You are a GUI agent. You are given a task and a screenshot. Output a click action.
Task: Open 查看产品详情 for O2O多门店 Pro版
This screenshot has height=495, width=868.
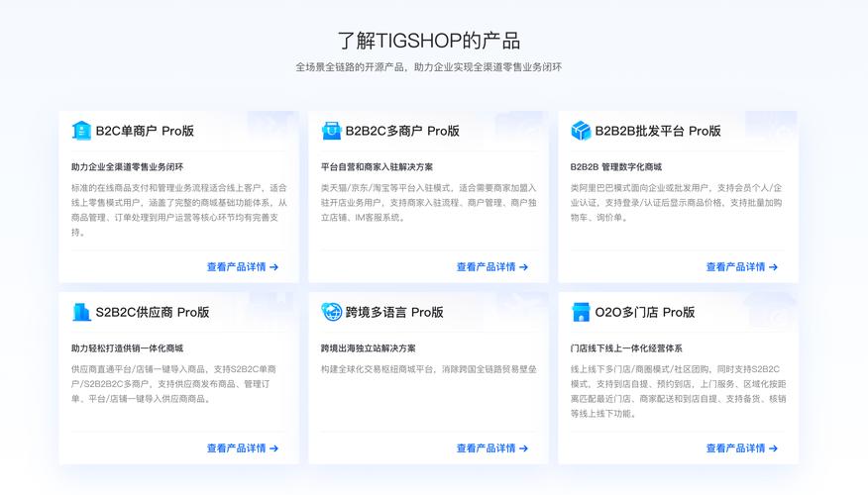[x=742, y=448]
